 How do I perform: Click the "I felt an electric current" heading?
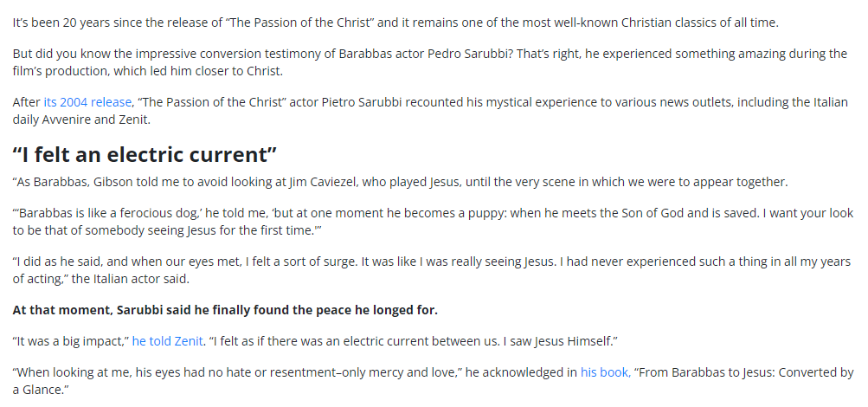[145, 155]
